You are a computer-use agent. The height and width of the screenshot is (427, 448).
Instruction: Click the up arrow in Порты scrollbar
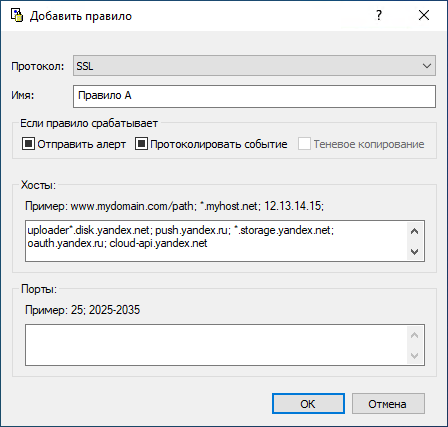coord(414,335)
